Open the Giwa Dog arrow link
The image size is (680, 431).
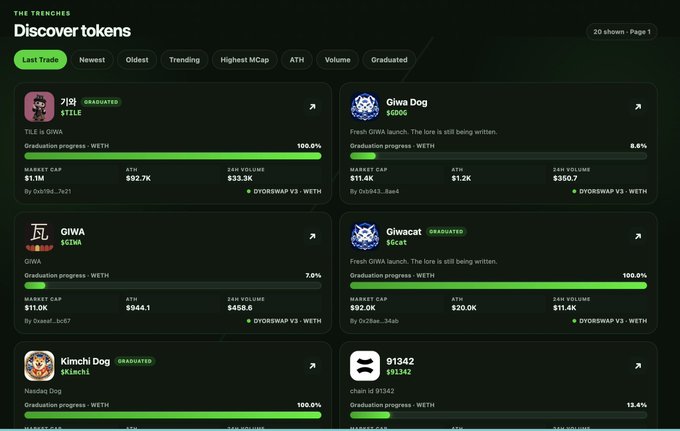[638, 107]
